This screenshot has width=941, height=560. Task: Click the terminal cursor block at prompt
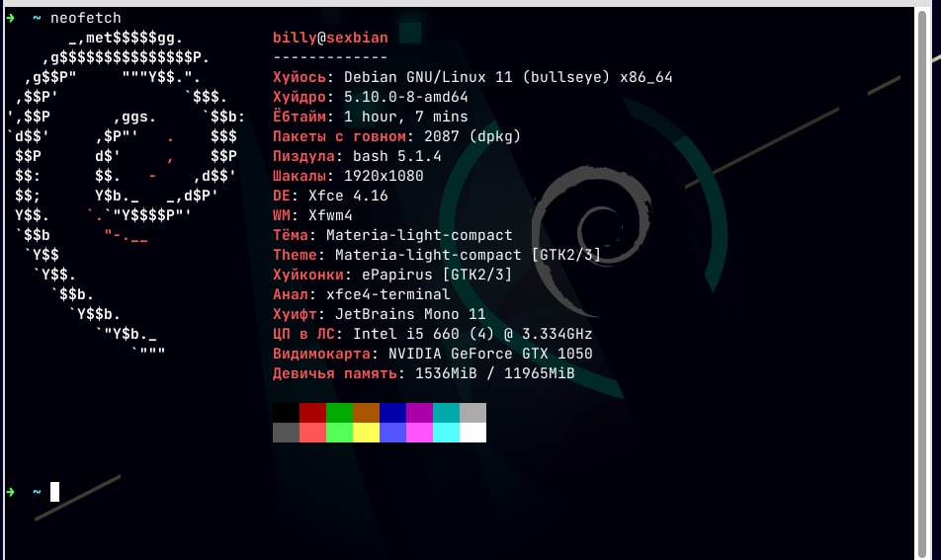(54, 492)
